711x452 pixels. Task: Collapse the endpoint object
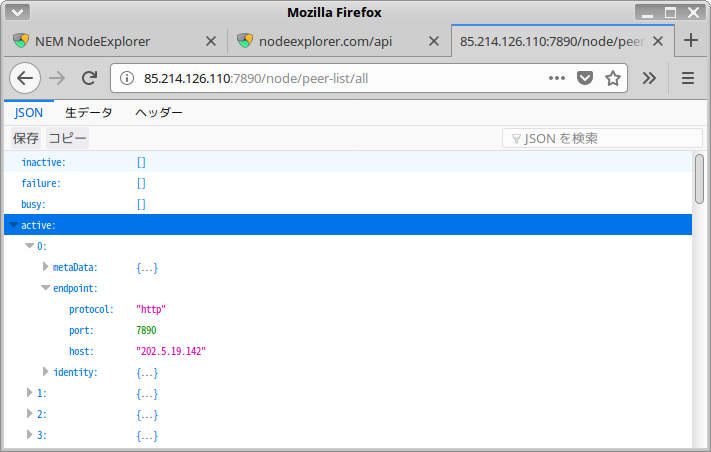pos(46,288)
